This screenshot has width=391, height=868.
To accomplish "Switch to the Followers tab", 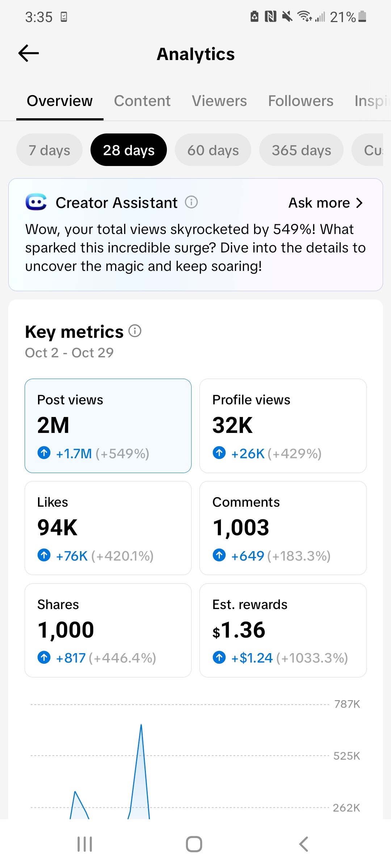I will (x=300, y=101).
